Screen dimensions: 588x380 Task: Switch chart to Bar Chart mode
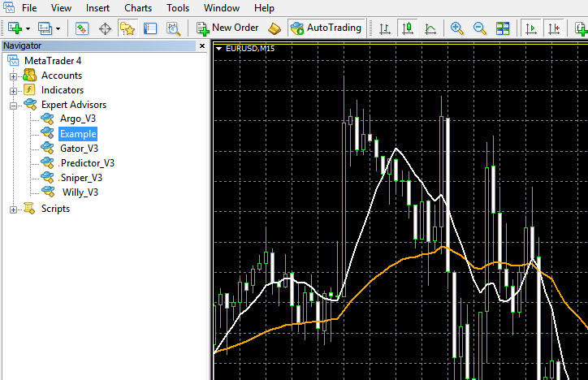(x=385, y=28)
